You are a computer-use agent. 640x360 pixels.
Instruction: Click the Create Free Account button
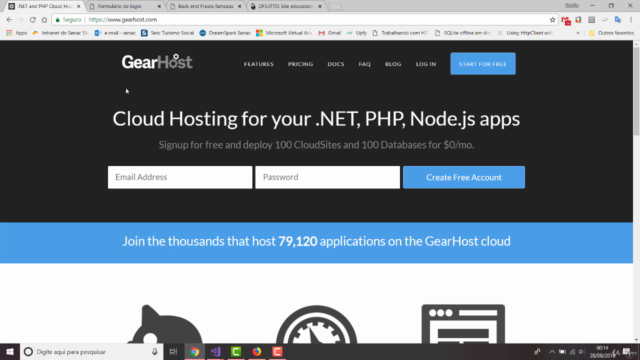click(464, 177)
